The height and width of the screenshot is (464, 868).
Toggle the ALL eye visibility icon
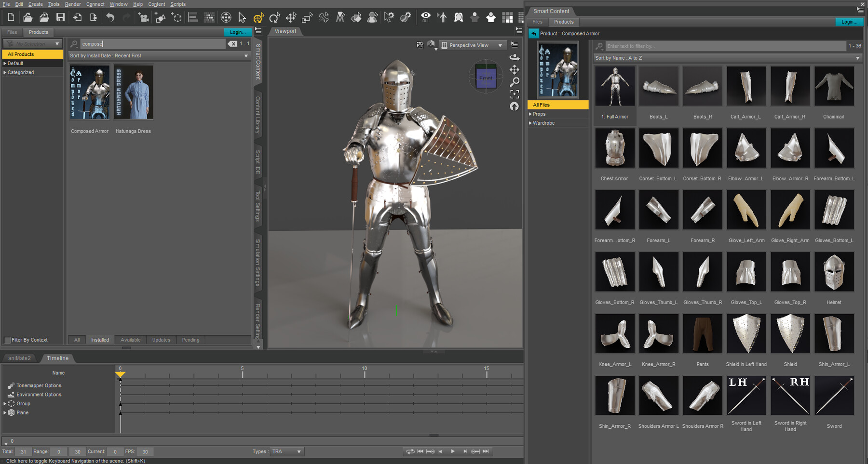coord(426,17)
